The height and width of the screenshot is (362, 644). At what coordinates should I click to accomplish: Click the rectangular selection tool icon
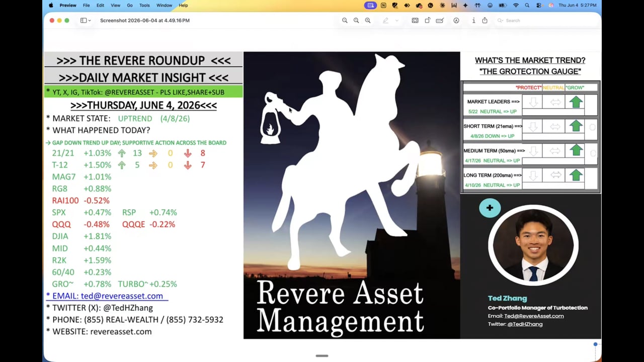click(x=415, y=21)
